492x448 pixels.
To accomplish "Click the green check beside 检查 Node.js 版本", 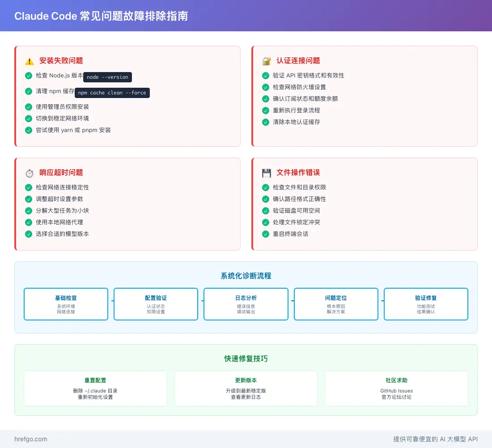I will [x=29, y=76].
